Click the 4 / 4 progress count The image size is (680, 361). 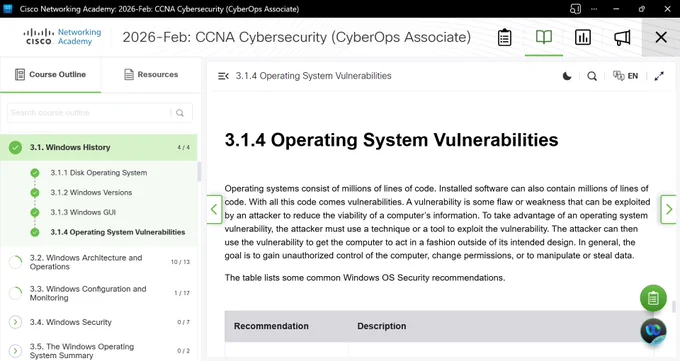(183, 148)
